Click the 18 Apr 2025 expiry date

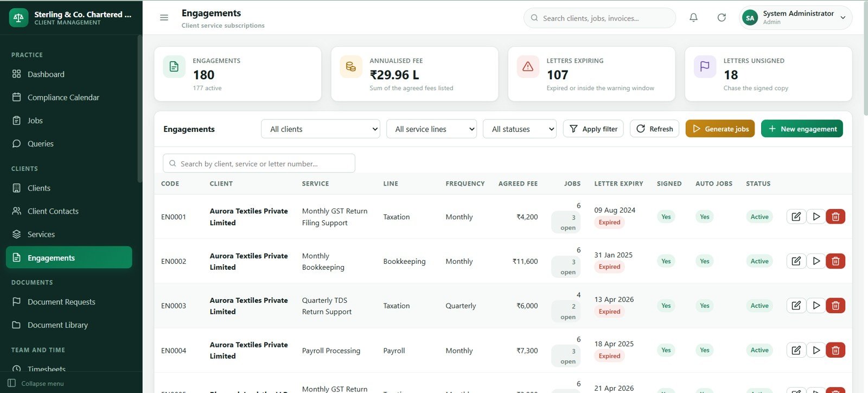tap(614, 344)
